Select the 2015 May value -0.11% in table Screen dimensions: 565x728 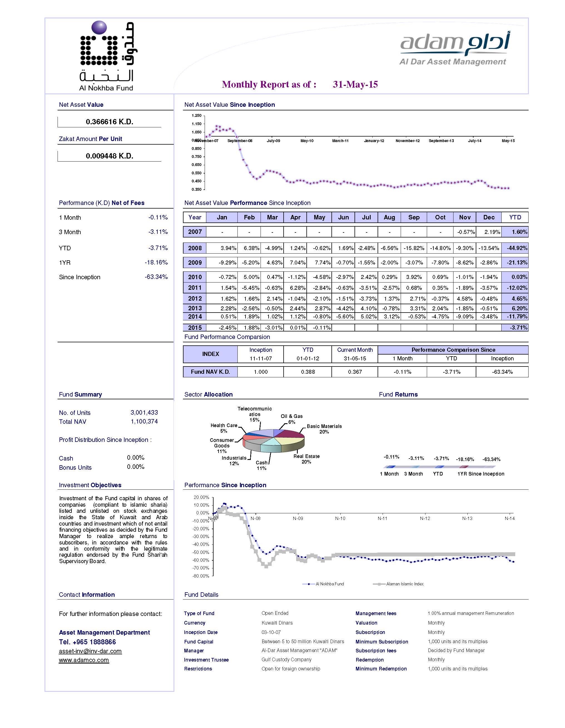(x=319, y=328)
